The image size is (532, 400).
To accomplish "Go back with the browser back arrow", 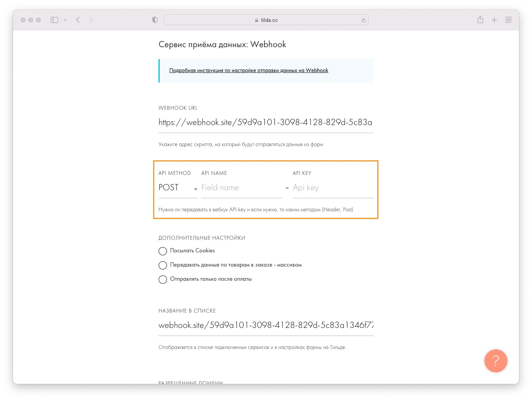I will pyautogui.click(x=78, y=20).
